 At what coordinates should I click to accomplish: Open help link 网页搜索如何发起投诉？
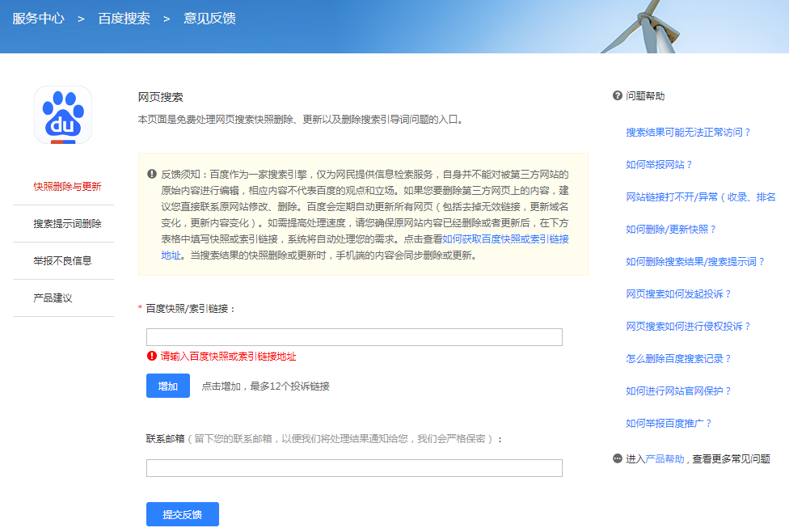point(678,294)
